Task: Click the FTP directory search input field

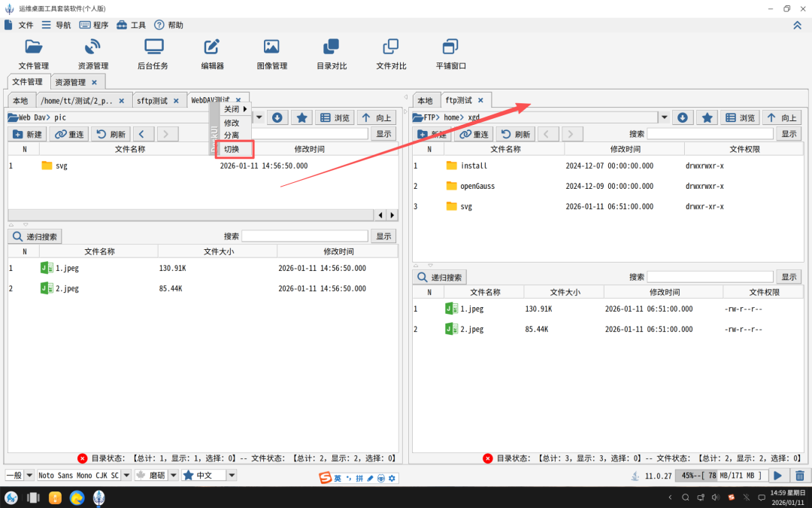Action: pyautogui.click(x=710, y=134)
